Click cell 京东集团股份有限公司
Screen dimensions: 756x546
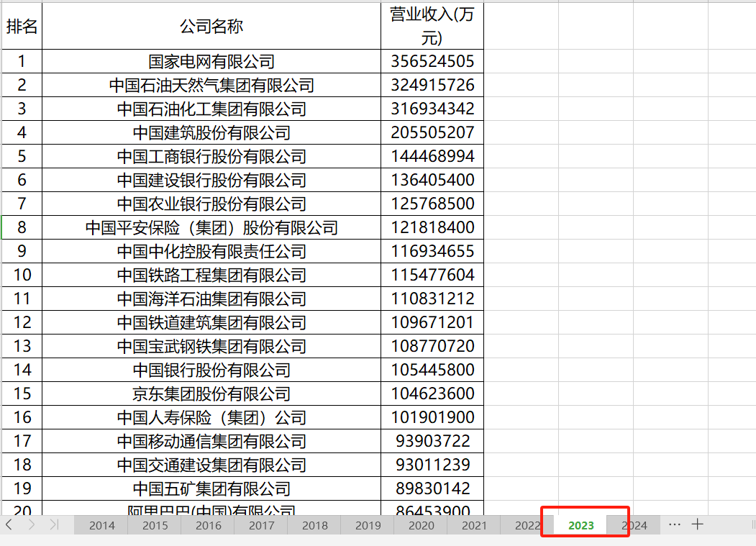click(x=211, y=393)
